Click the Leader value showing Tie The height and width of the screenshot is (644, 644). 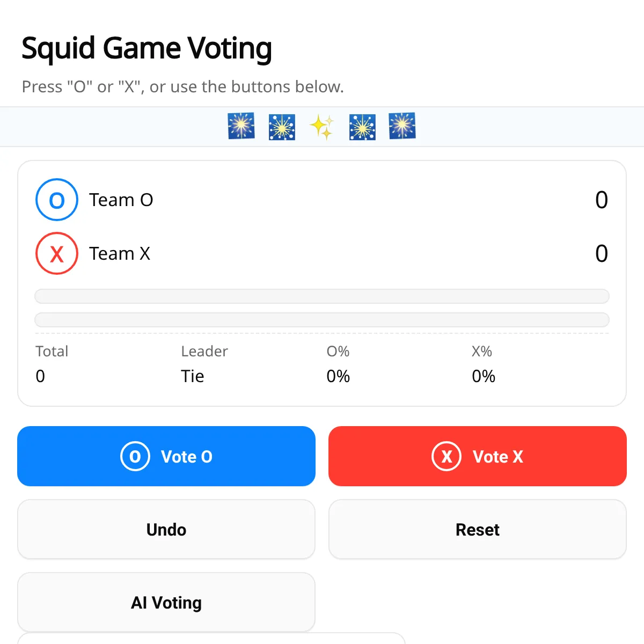click(193, 376)
